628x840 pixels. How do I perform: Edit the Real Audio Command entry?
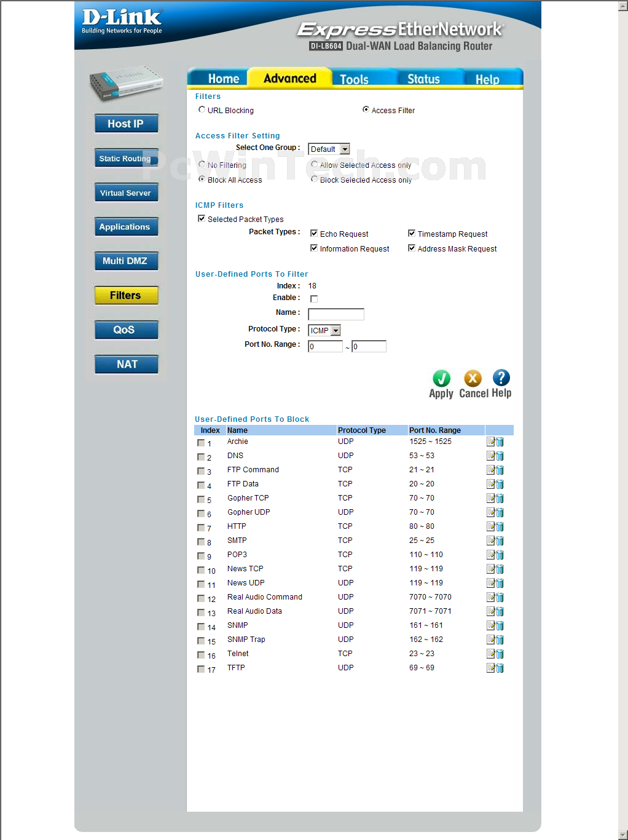tap(491, 597)
